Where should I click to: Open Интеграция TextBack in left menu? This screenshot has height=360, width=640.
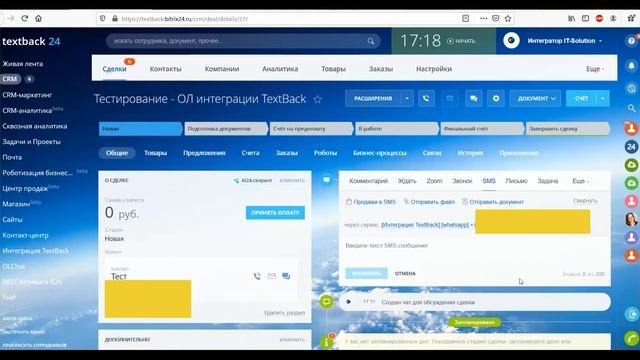pos(36,251)
